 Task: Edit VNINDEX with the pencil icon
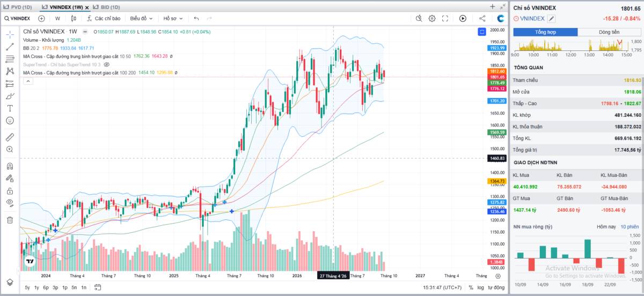coord(551,18)
